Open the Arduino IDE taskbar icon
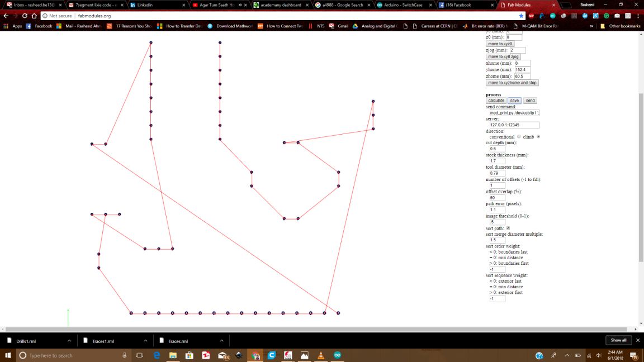644x362 pixels. pyautogui.click(x=337, y=355)
